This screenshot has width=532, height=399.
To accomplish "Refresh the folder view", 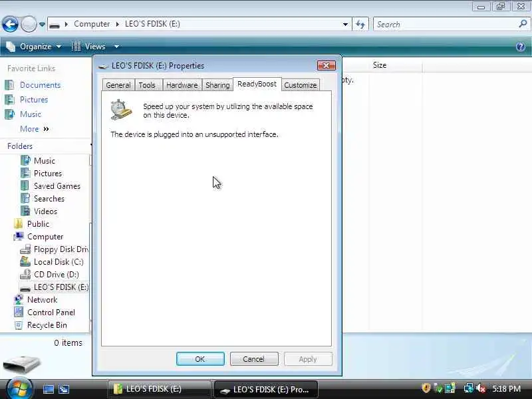I will 360,25.
